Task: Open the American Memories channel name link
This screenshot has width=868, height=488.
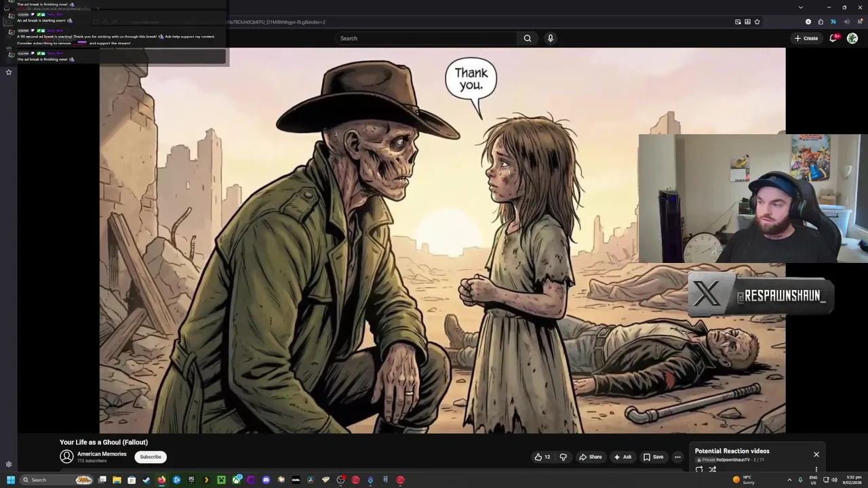Action: coord(102,454)
